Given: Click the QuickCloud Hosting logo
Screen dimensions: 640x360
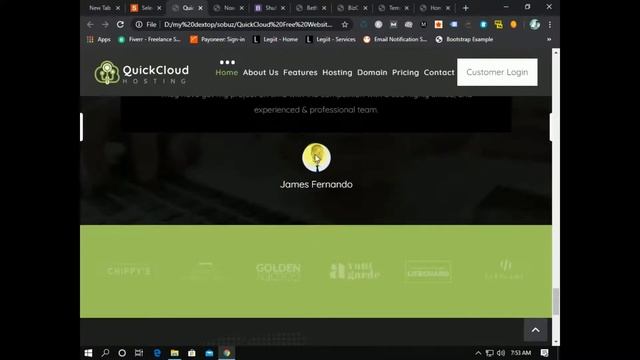Looking at the screenshot, I should (x=142, y=73).
